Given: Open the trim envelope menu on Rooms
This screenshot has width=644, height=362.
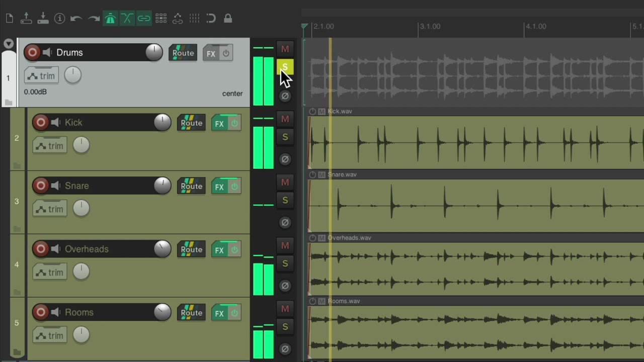Looking at the screenshot, I should [x=50, y=336].
